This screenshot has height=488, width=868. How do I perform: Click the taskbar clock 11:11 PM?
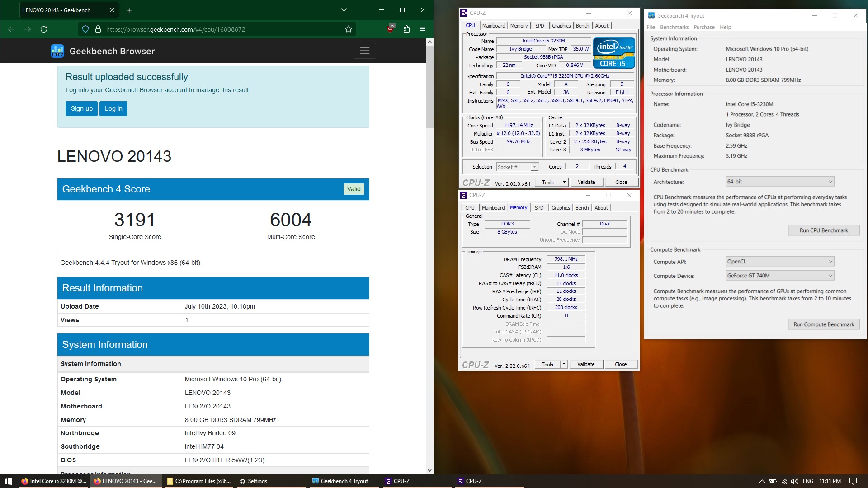point(830,481)
